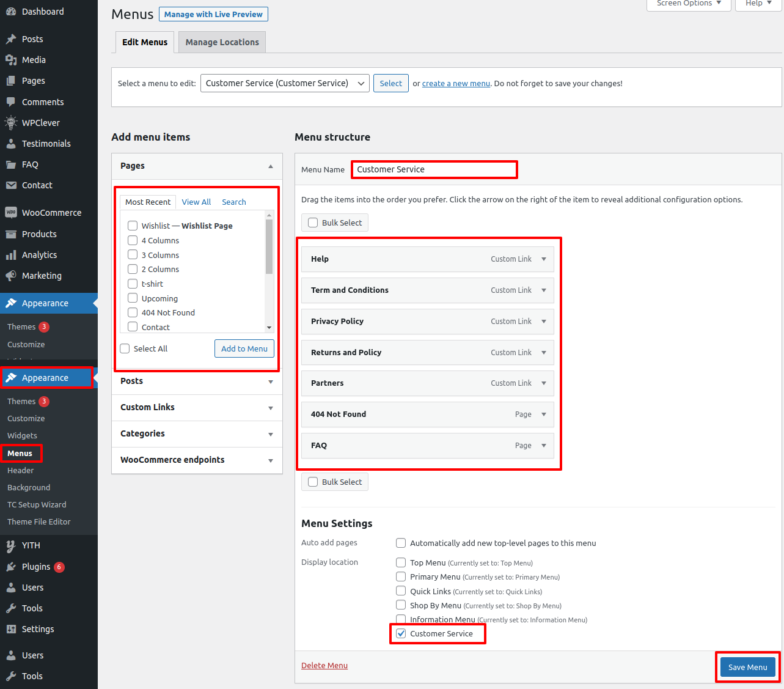
Task: Select the 2 Columns page checkbox
Action: [x=133, y=269]
